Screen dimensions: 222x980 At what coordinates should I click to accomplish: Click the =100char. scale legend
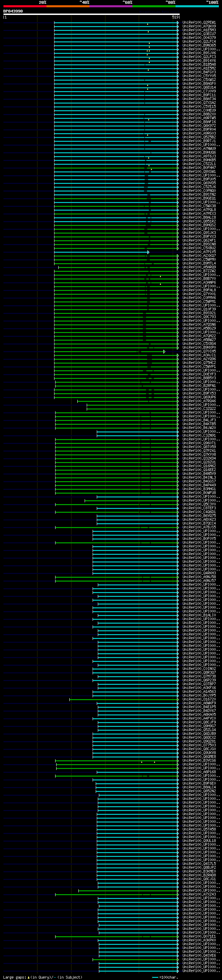pyautogui.click(x=164, y=977)
